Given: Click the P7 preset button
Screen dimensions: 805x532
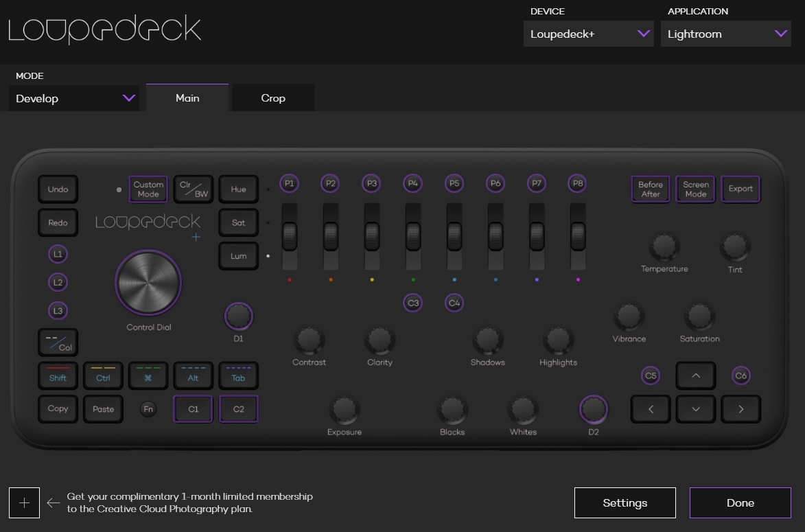Looking at the screenshot, I should point(537,183).
